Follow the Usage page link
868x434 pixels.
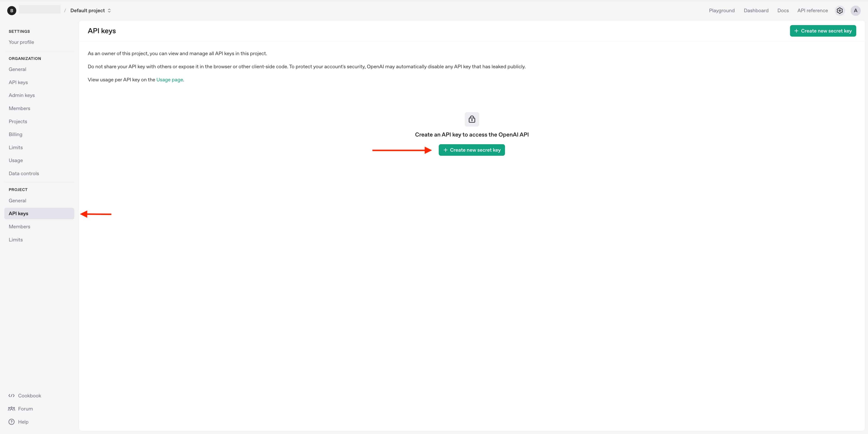pos(170,80)
